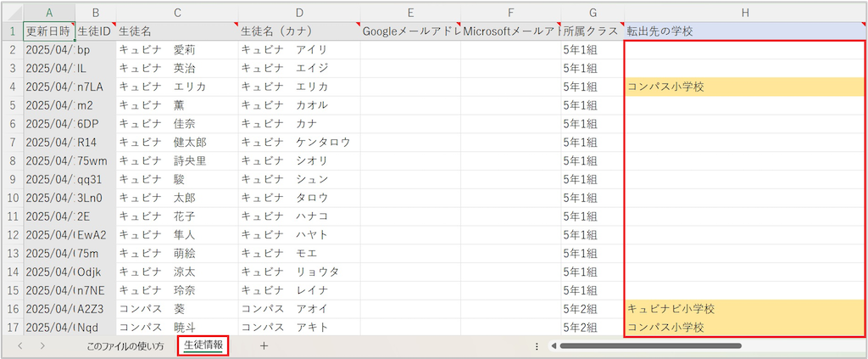This screenshot has width=868, height=359.
Task: Select column F header
Action: pyautogui.click(x=510, y=13)
